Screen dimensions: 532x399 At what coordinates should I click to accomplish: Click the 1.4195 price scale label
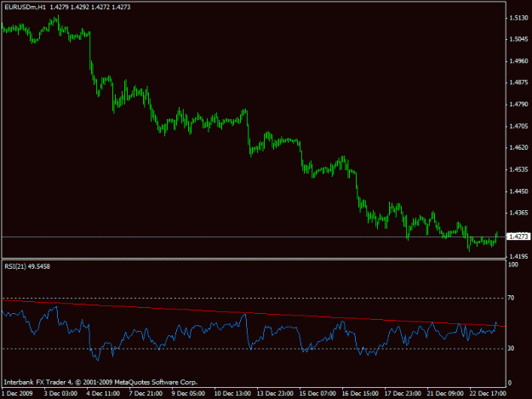518,256
